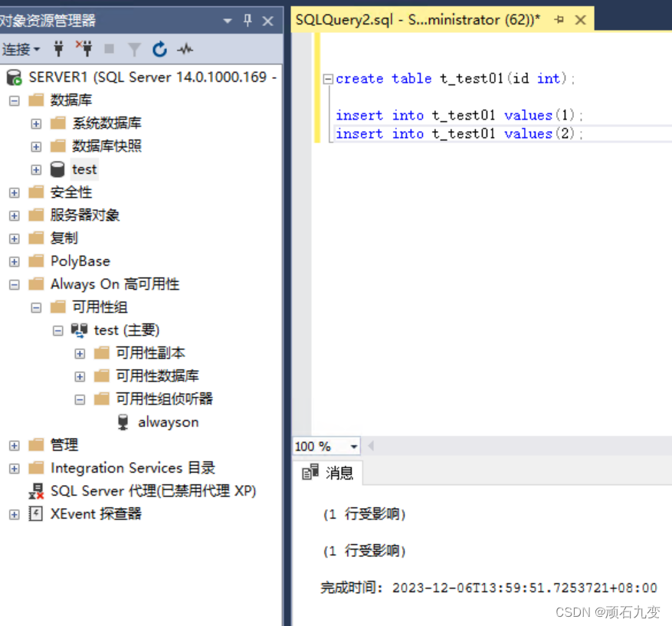Click the Disconnect icon with red X
This screenshot has height=626, width=672.
click(86, 49)
